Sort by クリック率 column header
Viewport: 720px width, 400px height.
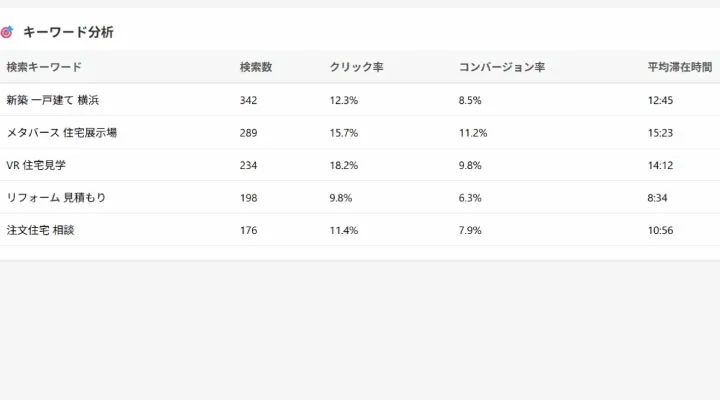coord(356,67)
